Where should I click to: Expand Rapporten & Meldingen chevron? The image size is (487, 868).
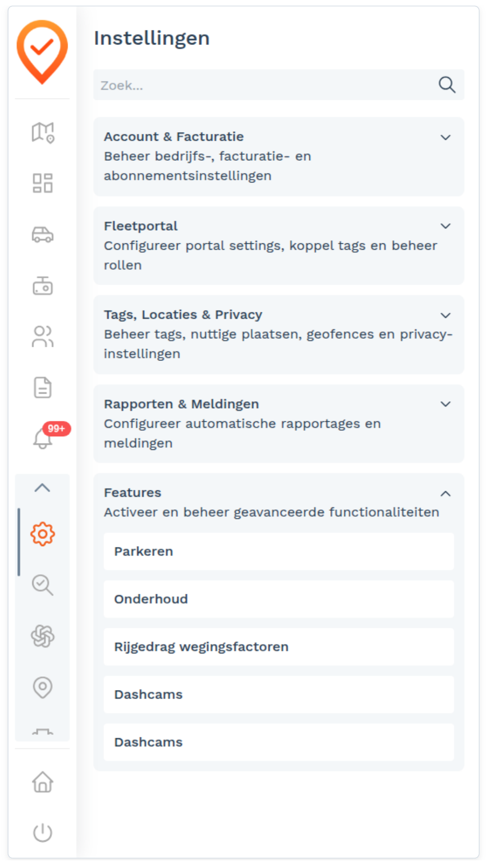(446, 404)
